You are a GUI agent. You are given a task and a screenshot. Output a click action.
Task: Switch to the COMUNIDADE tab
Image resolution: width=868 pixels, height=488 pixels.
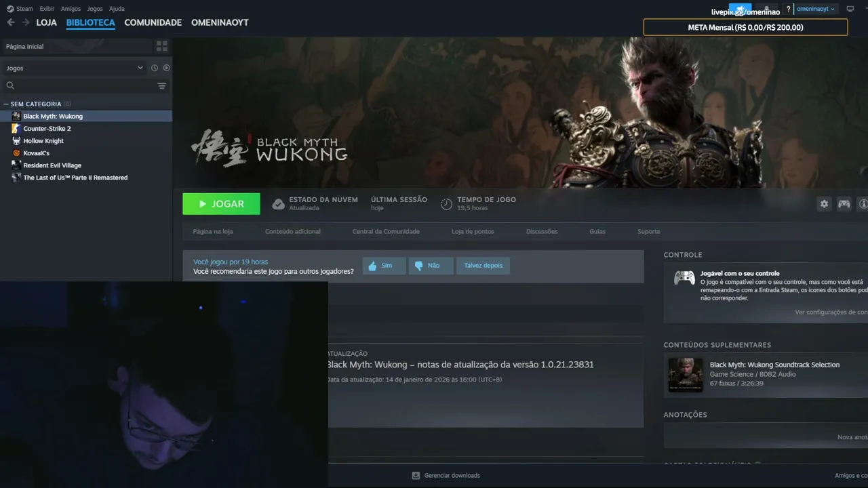click(153, 22)
